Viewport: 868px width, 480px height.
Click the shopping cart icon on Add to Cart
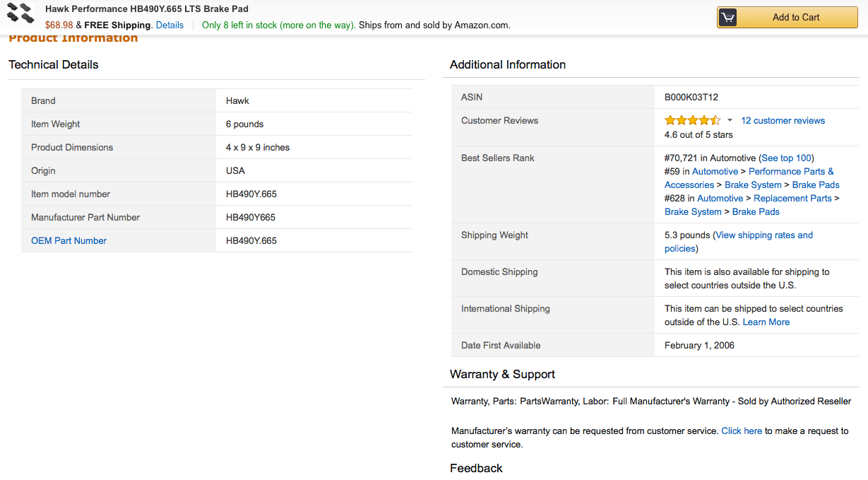[727, 17]
